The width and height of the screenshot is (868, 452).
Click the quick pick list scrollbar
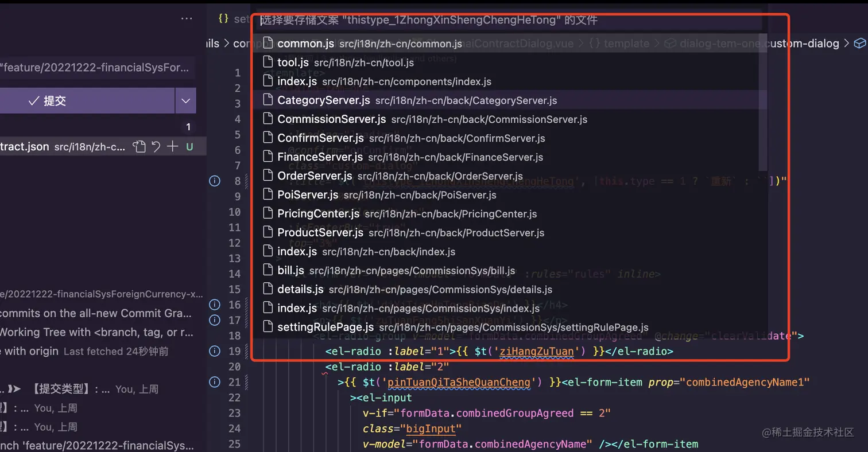point(764,103)
